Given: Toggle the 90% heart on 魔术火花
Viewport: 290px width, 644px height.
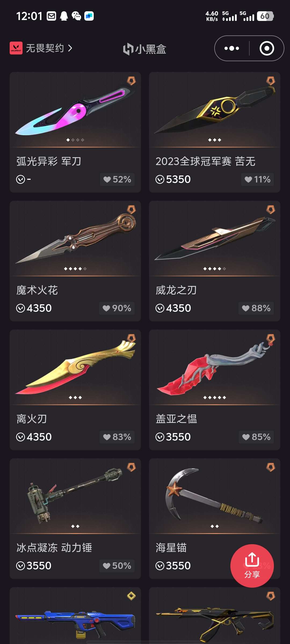Looking at the screenshot, I should (x=117, y=308).
